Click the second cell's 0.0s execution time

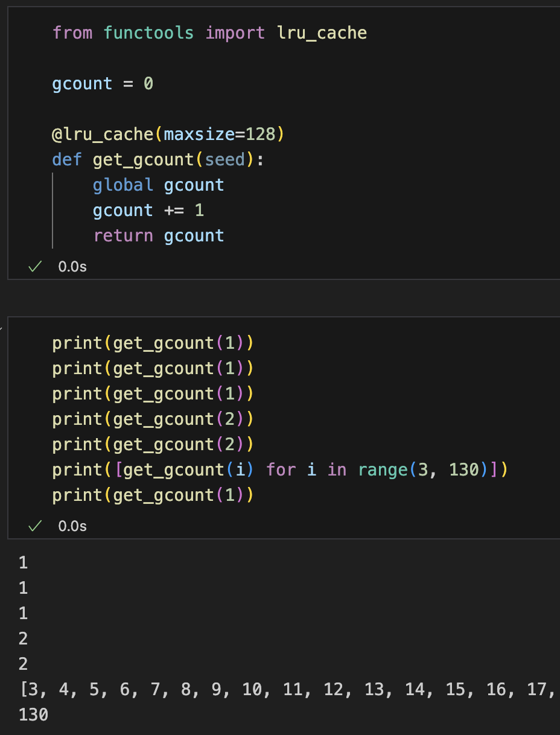click(72, 526)
